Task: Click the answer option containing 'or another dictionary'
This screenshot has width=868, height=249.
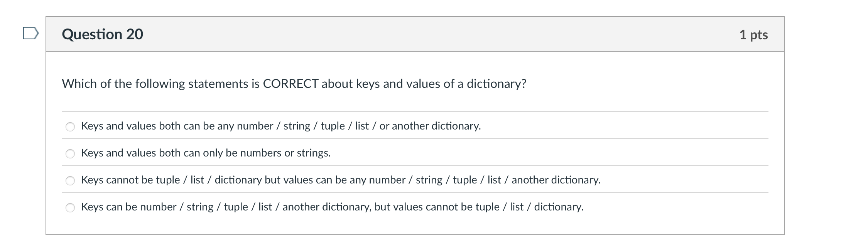Action: coord(280,126)
